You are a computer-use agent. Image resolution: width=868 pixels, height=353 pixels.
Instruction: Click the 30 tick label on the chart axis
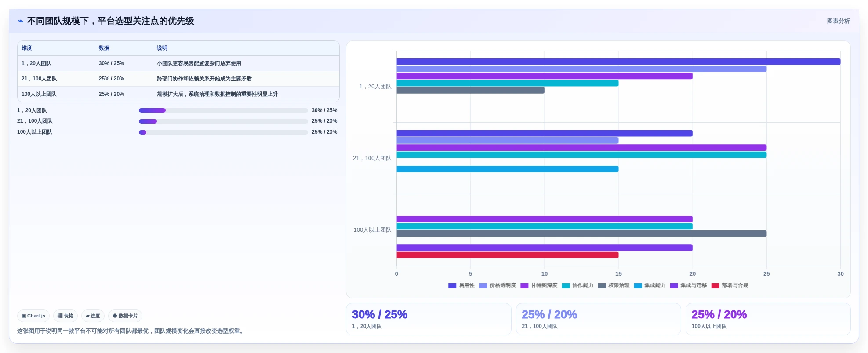[840, 274]
